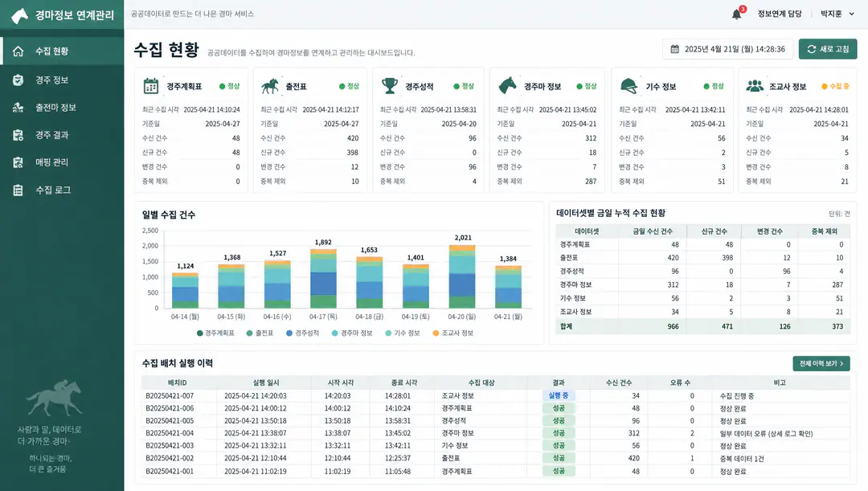Navigate to 매핑 관리 menu
The image size is (868, 491).
click(52, 162)
